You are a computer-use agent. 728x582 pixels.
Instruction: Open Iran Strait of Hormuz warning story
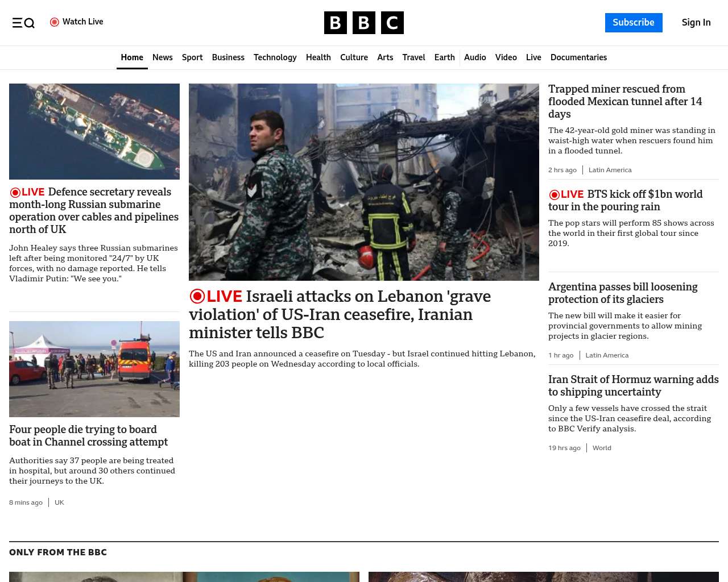[634, 386]
